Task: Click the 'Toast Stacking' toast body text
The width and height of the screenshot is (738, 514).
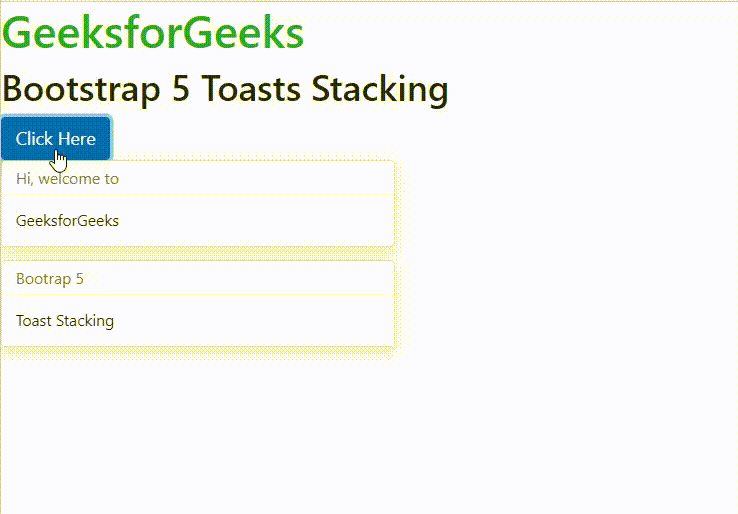Action: click(x=65, y=321)
